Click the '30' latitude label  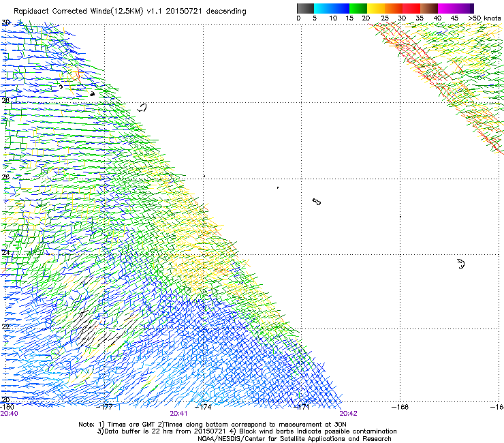(5, 22)
